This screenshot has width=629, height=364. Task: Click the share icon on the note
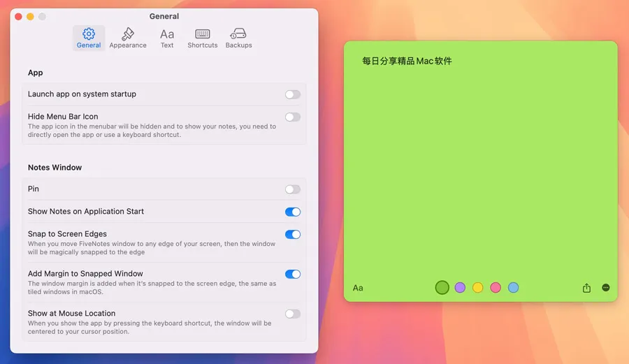click(x=586, y=288)
